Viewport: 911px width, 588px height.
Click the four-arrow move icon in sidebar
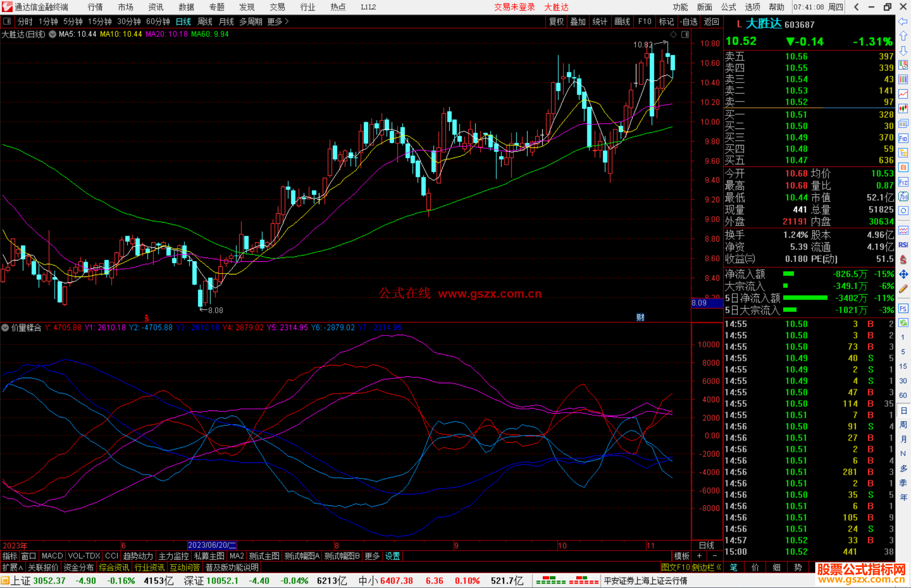tap(903, 274)
